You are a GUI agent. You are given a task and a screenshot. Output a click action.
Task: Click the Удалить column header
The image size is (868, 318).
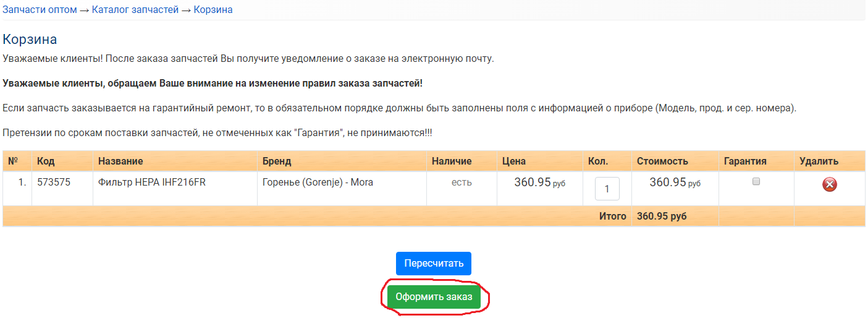[x=819, y=161]
